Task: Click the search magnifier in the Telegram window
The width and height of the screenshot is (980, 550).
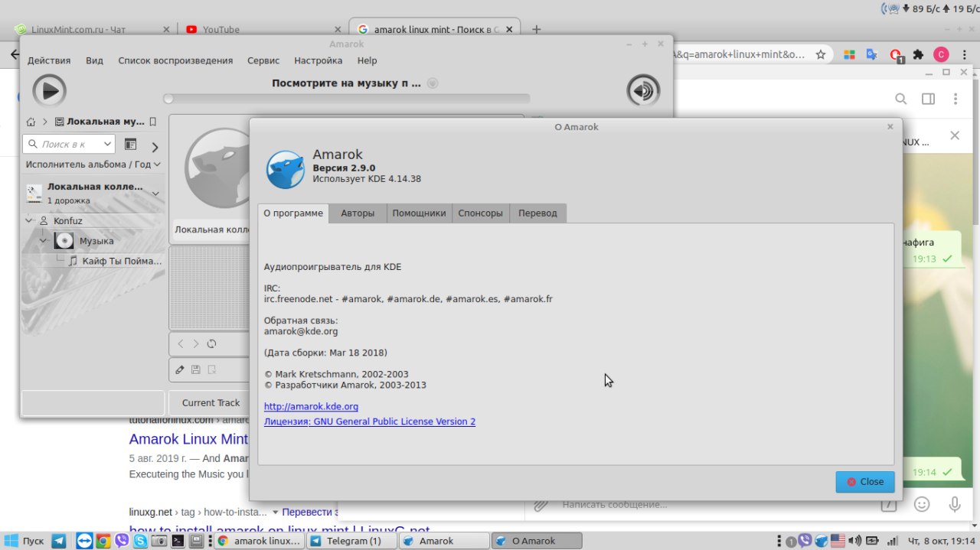Action: click(x=901, y=99)
